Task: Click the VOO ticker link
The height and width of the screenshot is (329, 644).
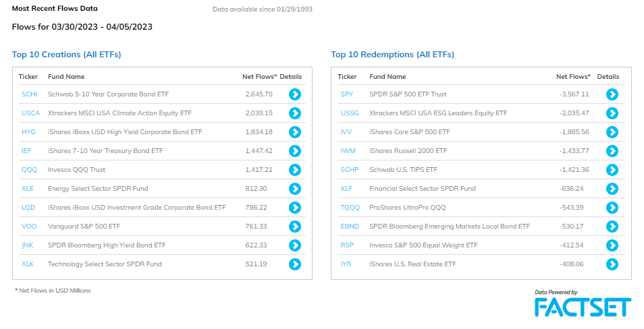Action: coord(29,226)
